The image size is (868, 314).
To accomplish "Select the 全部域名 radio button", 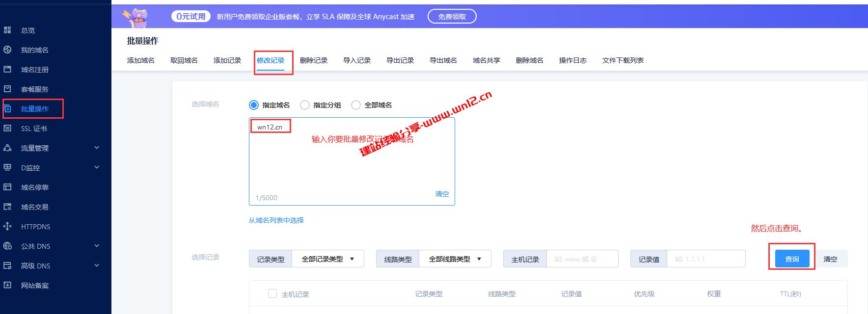I will point(356,105).
